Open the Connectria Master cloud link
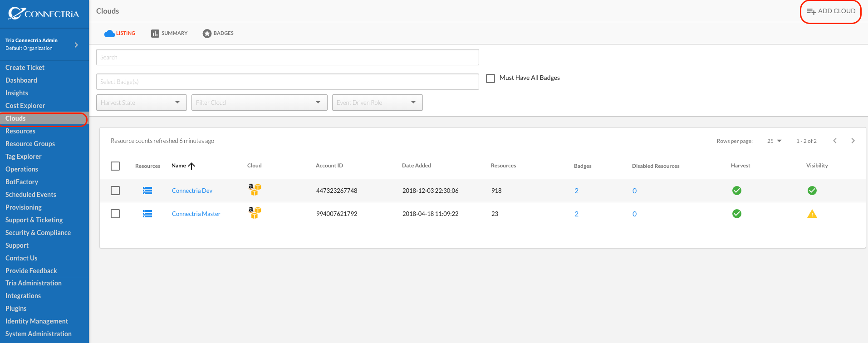 tap(196, 214)
